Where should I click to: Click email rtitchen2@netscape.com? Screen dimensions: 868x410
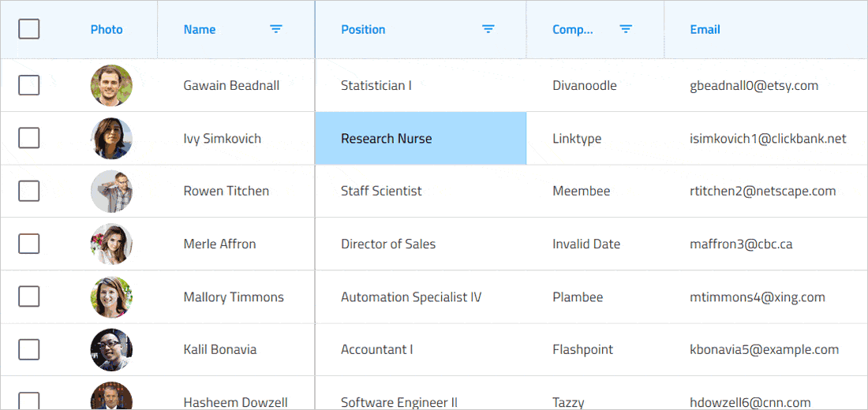[x=762, y=191]
